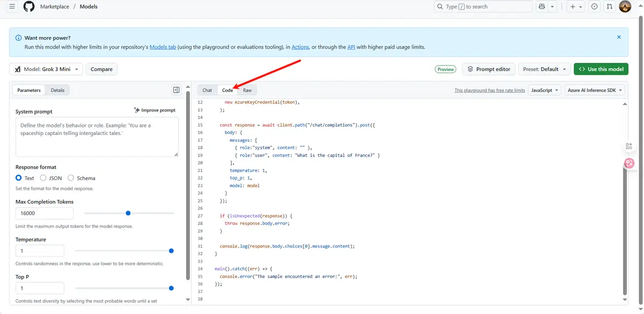Open the Models tab link
The image size is (644, 314).
163,47
